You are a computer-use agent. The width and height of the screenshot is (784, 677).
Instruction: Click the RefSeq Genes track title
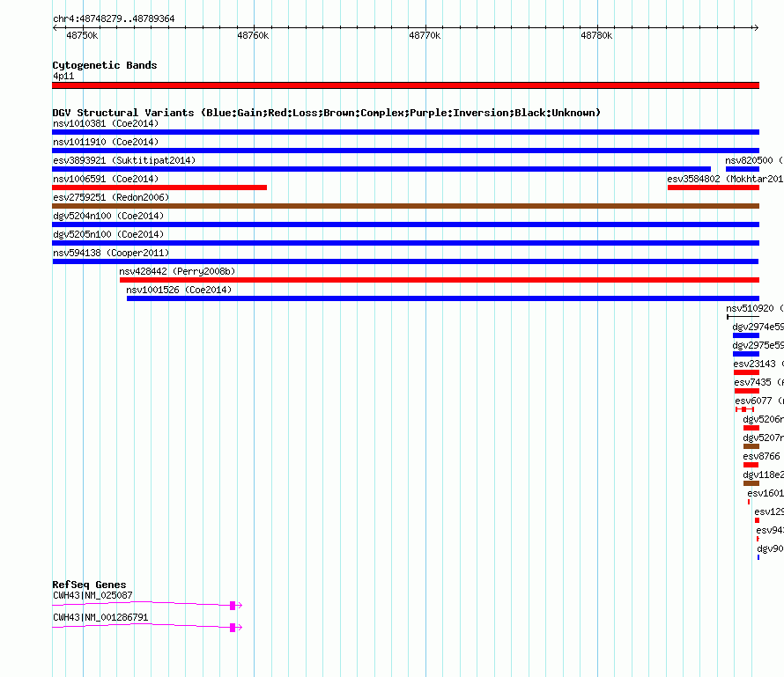pos(90,585)
